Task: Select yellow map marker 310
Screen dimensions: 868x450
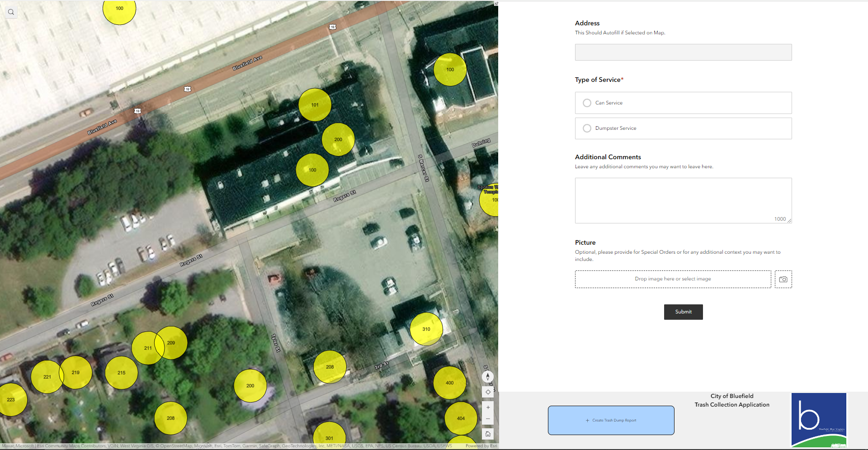Action: (x=426, y=329)
